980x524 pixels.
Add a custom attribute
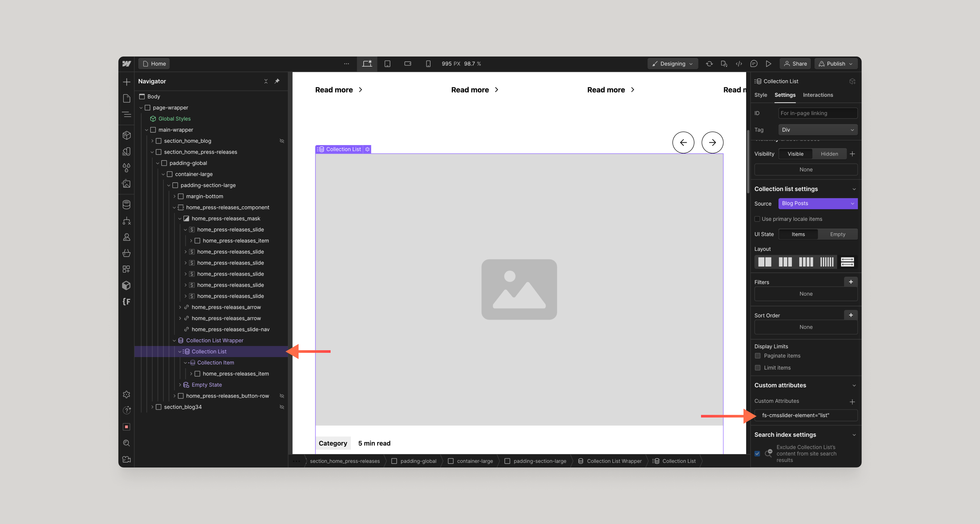click(852, 402)
